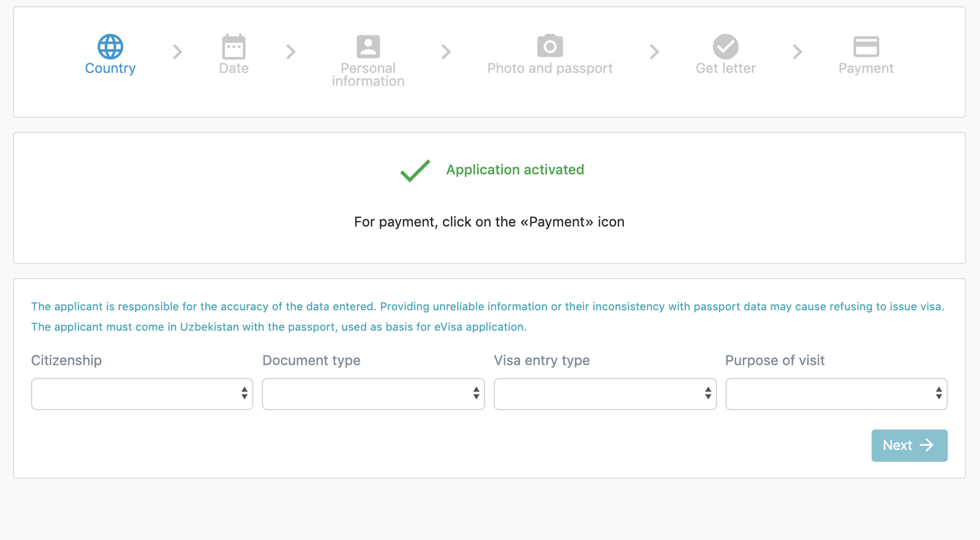Viewport: 980px width, 540px height.
Task: Open the Visa entry type dropdown
Action: coord(605,394)
